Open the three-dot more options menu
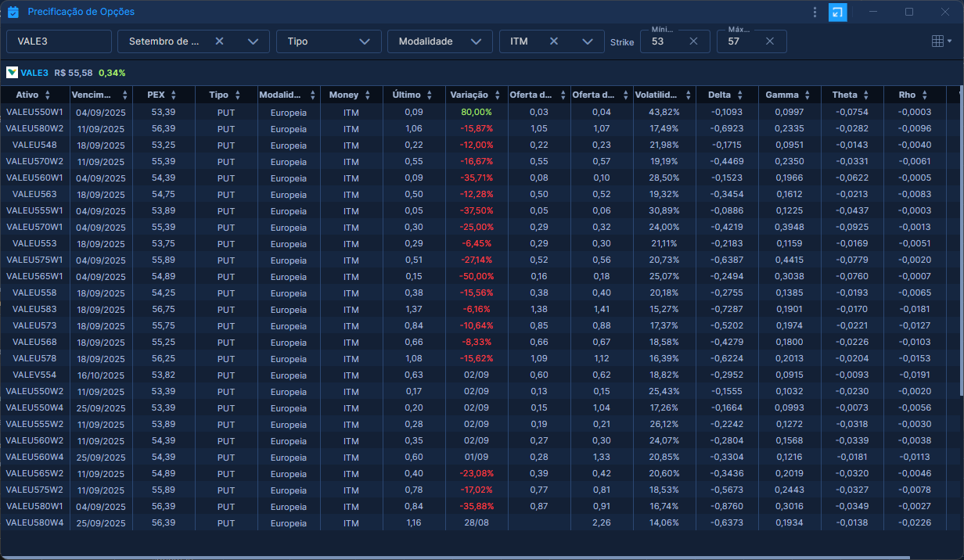The image size is (964, 560). click(815, 12)
